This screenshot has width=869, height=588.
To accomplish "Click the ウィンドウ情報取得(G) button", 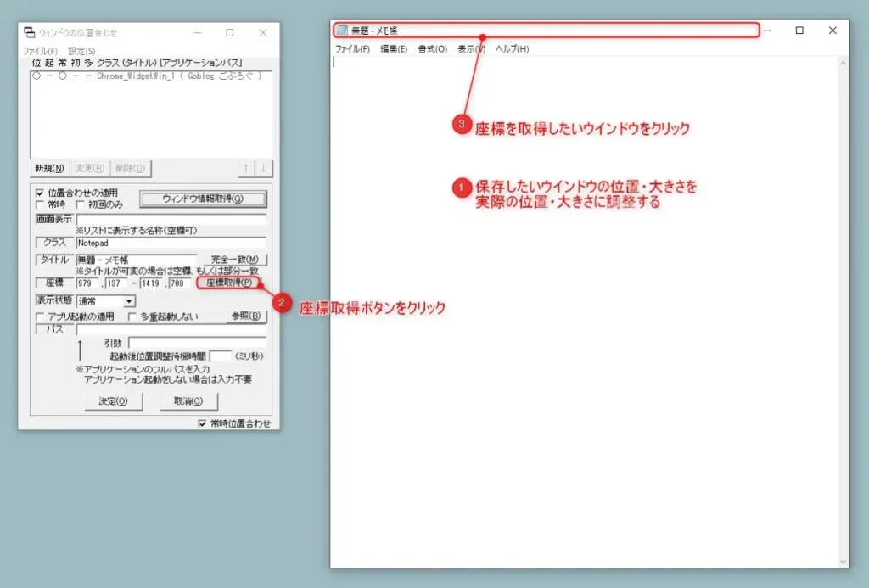I will (203, 199).
